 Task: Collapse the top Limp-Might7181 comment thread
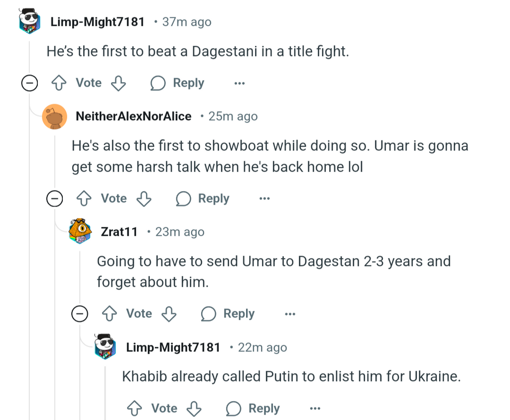pyautogui.click(x=29, y=84)
